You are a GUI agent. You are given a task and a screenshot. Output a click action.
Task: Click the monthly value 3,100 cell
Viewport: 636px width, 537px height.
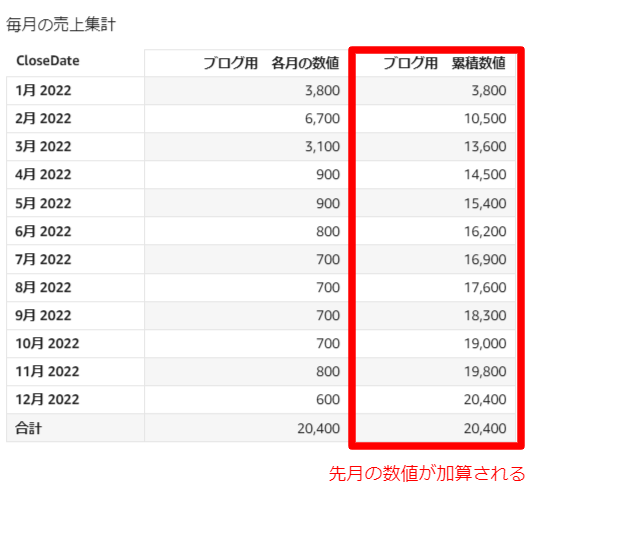[x=322, y=146]
